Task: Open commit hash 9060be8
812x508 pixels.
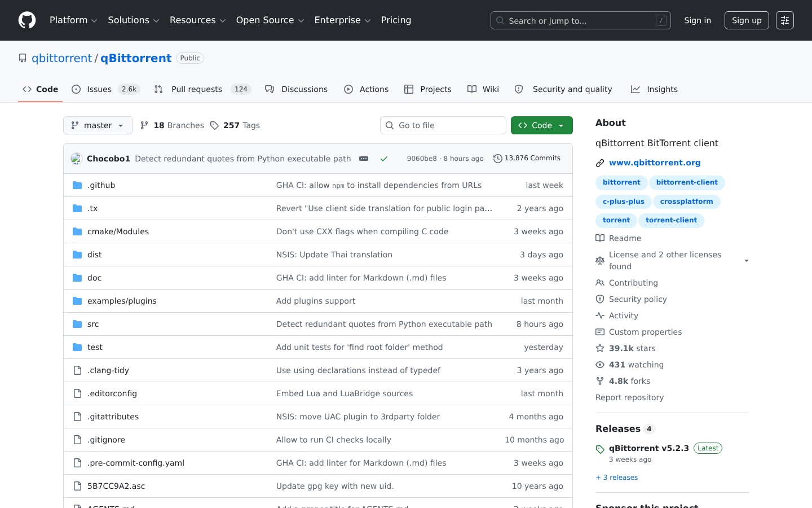Action: pos(422,159)
